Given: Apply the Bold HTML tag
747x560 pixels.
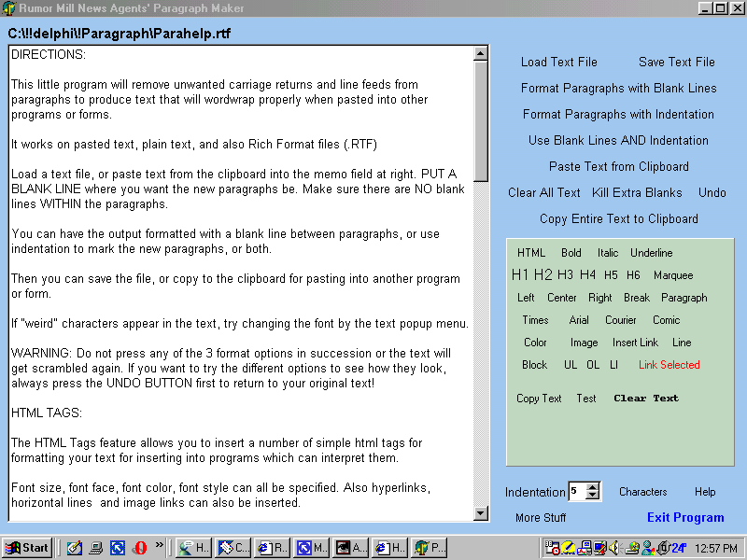Looking at the screenshot, I should coord(571,253).
